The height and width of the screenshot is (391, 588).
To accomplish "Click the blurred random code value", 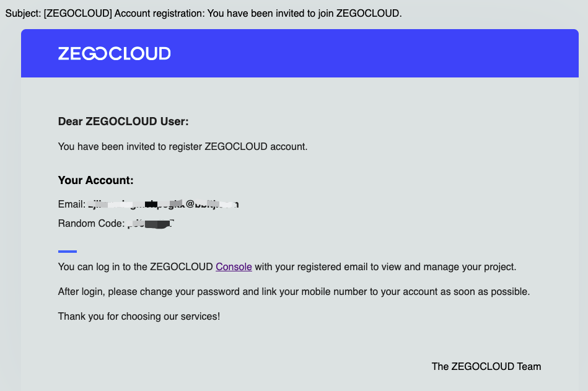I will pyautogui.click(x=151, y=223).
